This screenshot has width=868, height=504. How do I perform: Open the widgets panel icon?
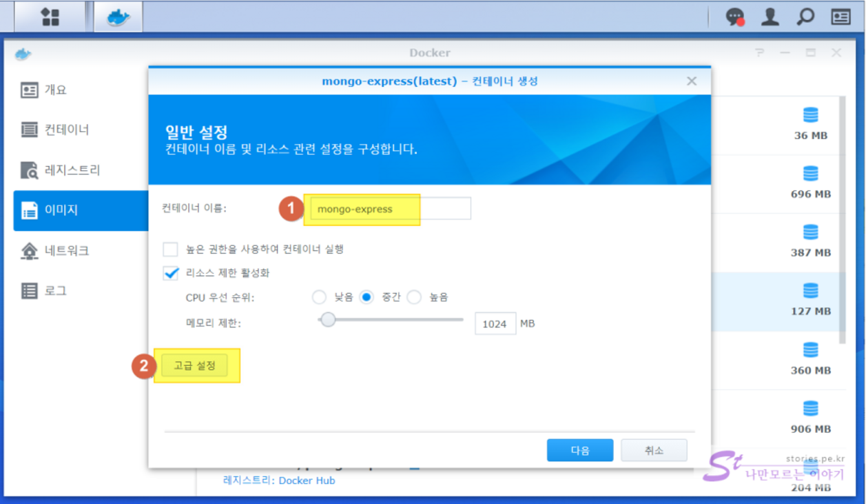pyautogui.click(x=840, y=17)
